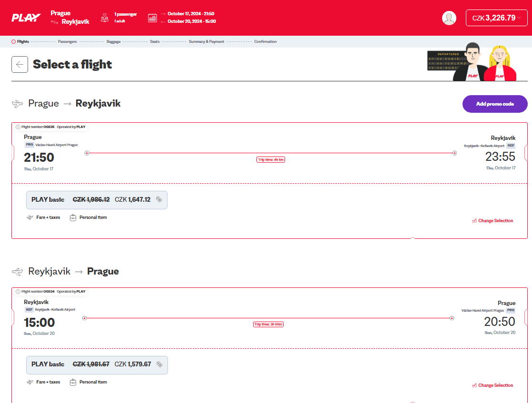
Task: Select PLAY basic fare at CZK 1,579.67
Action: pos(97,364)
